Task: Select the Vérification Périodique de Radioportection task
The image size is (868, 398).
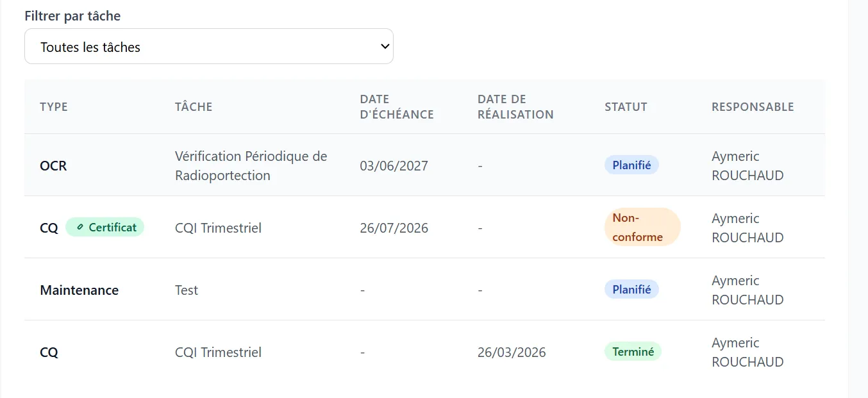Action: pos(251,165)
